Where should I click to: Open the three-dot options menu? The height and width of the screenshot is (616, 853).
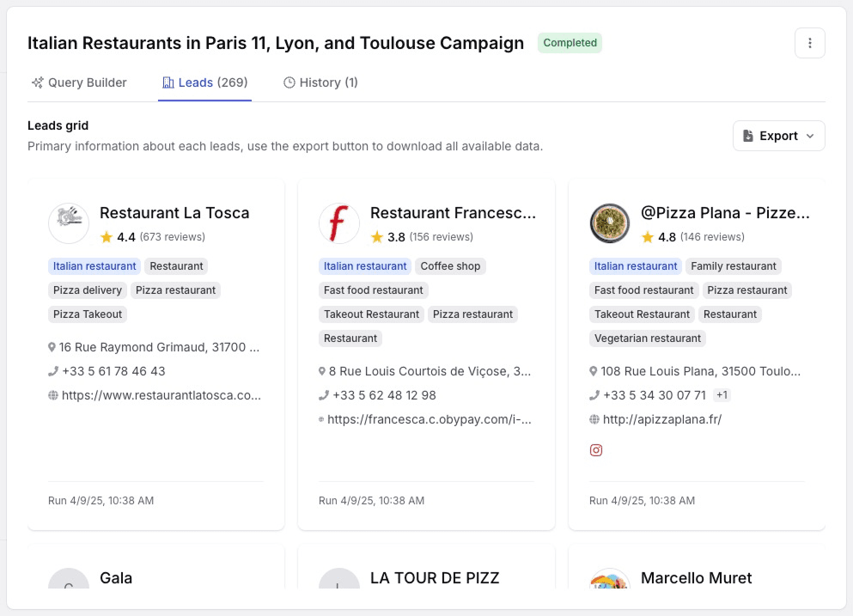808,42
